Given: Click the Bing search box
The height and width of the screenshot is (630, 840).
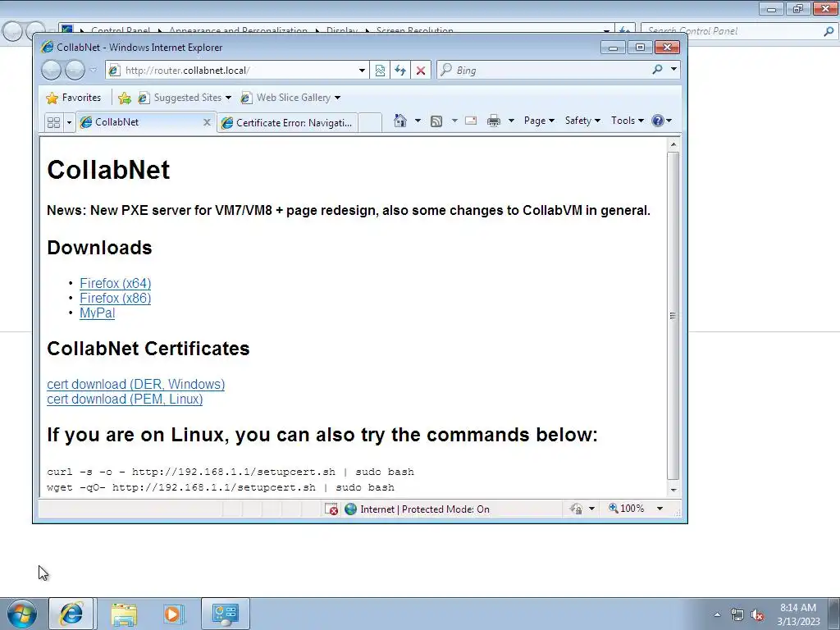Looking at the screenshot, I should coord(542,71).
